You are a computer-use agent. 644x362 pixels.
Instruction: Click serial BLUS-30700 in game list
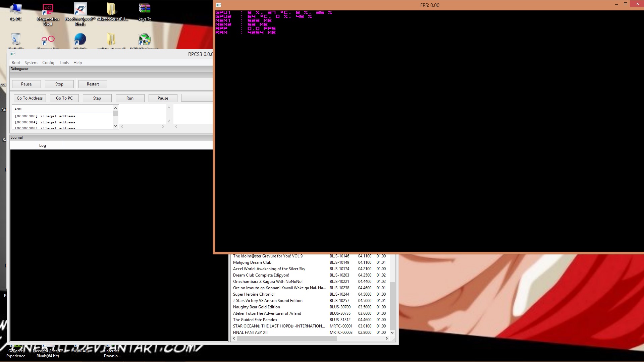340,307
